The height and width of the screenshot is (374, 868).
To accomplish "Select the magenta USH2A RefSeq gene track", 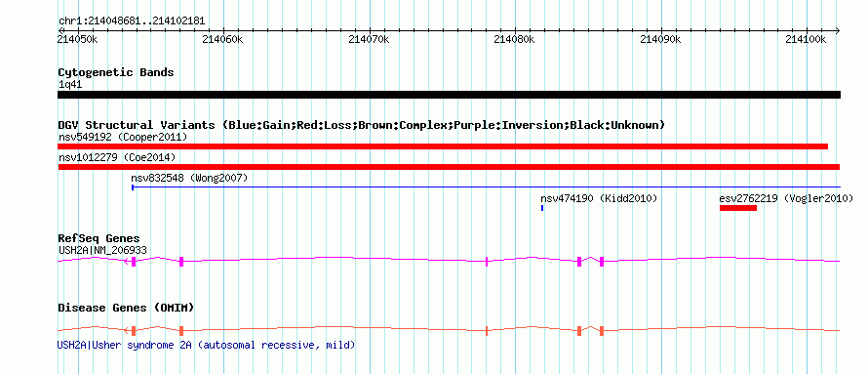I will pos(449,261).
